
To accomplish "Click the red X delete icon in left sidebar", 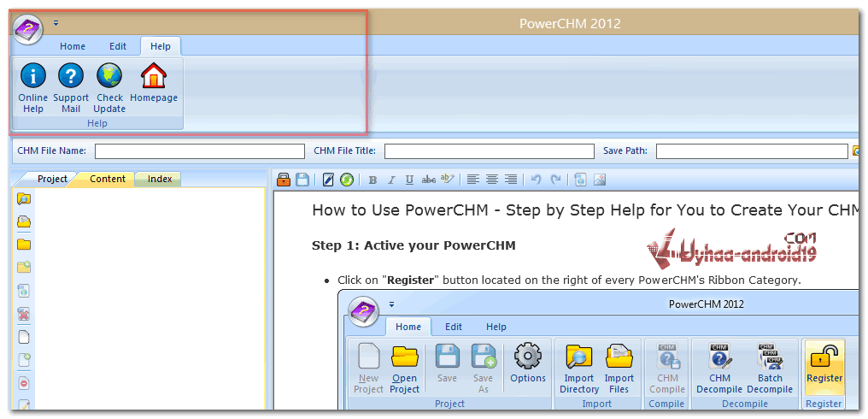I will click(24, 315).
